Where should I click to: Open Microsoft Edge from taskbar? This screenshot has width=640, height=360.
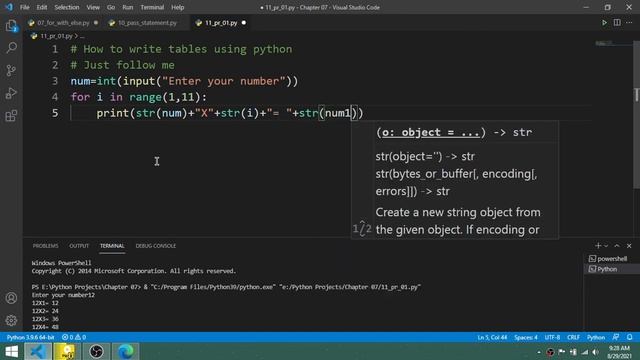(126, 351)
